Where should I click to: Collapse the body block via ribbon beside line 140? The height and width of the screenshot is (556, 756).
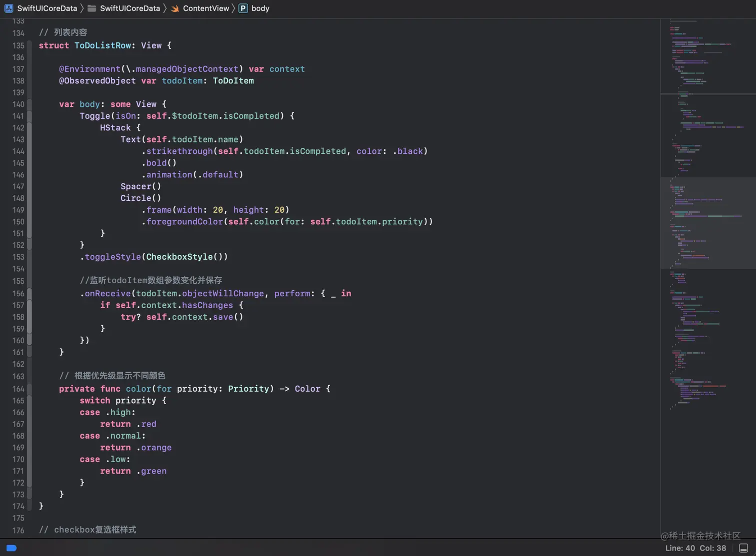pos(29,104)
